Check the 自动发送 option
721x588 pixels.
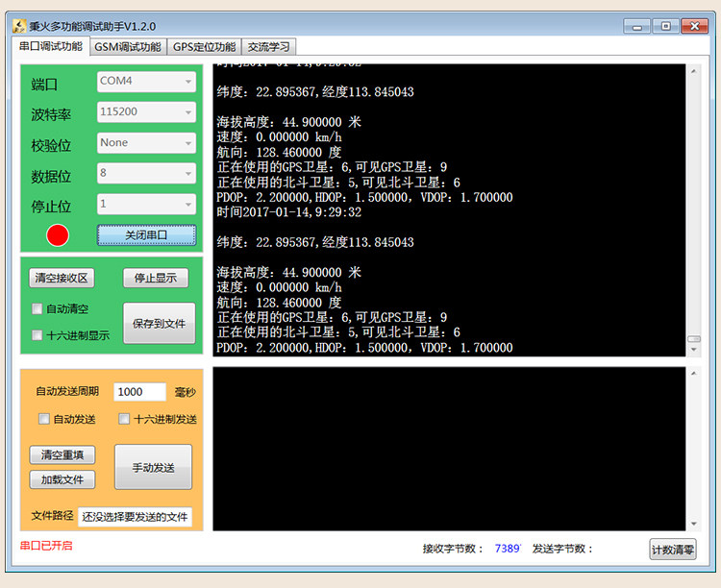coord(44,419)
